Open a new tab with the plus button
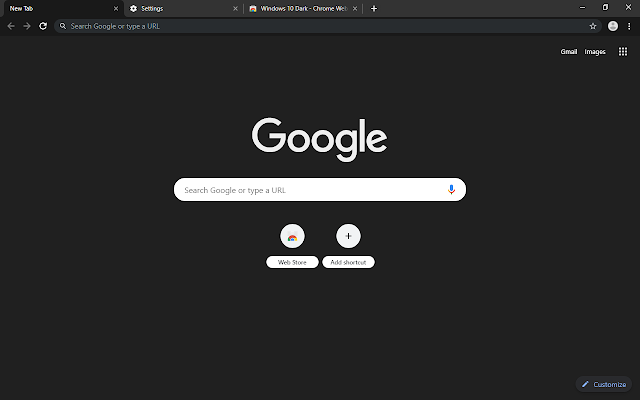 (374, 9)
